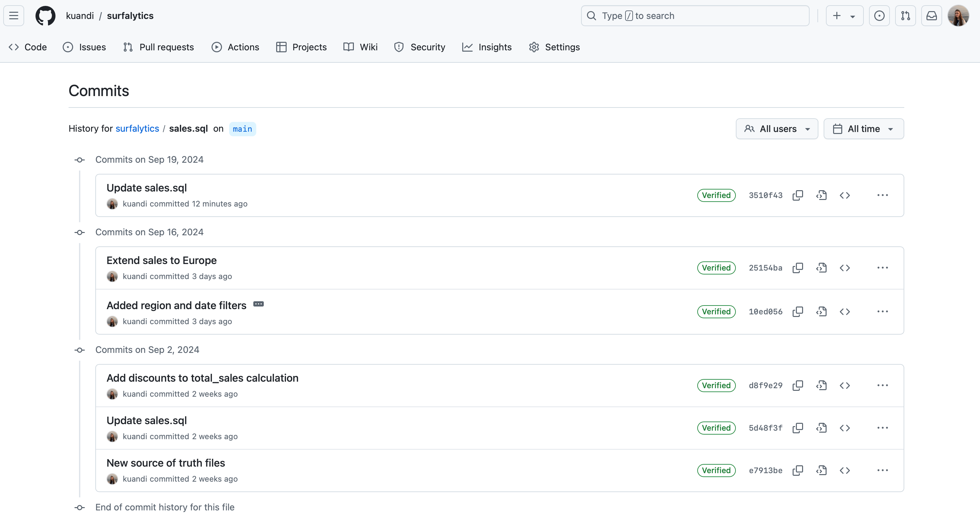The width and height of the screenshot is (980, 530).
Task: Expand the All time date filter dropdown
Action: coord(863,129)
